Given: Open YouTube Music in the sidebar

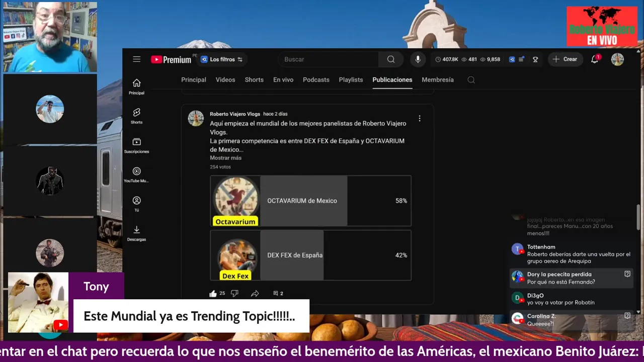Looking at the screenshot, I should coord(136,174).
